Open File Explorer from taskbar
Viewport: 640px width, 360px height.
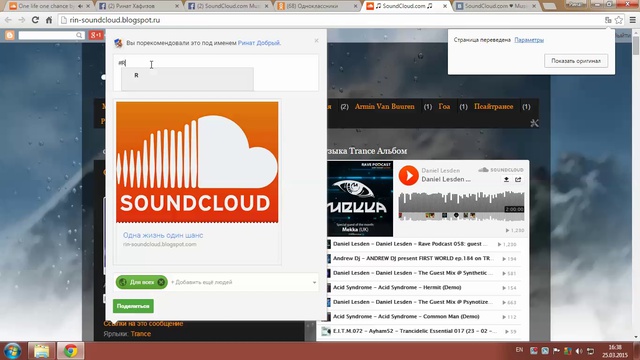click(x=41, y=351)
